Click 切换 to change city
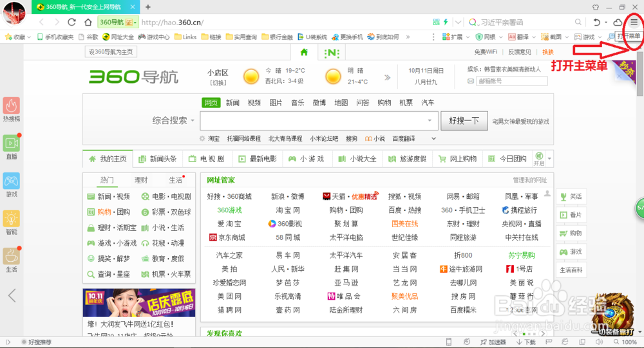 tap(218, 83)
